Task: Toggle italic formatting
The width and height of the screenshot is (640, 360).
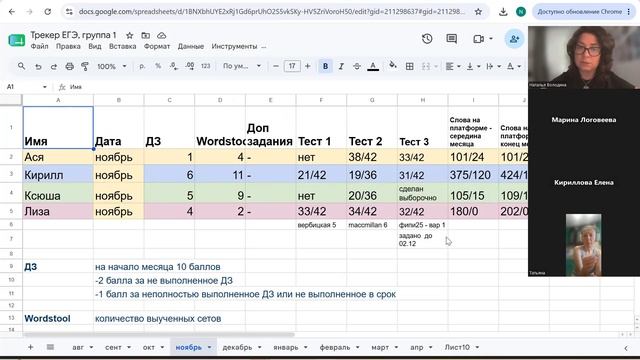Action: coord(341,66)
